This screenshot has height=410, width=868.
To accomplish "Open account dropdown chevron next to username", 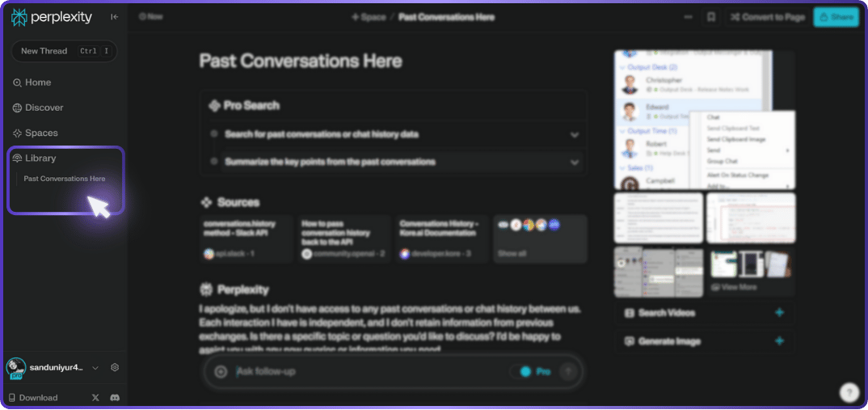I will (x=95, y=367).
